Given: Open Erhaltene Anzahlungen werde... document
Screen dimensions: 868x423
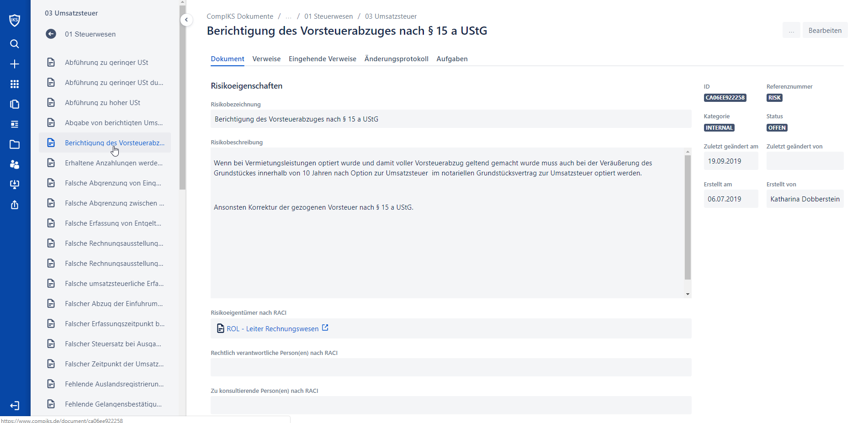Looking at the screenshot, I should point(105,163).
